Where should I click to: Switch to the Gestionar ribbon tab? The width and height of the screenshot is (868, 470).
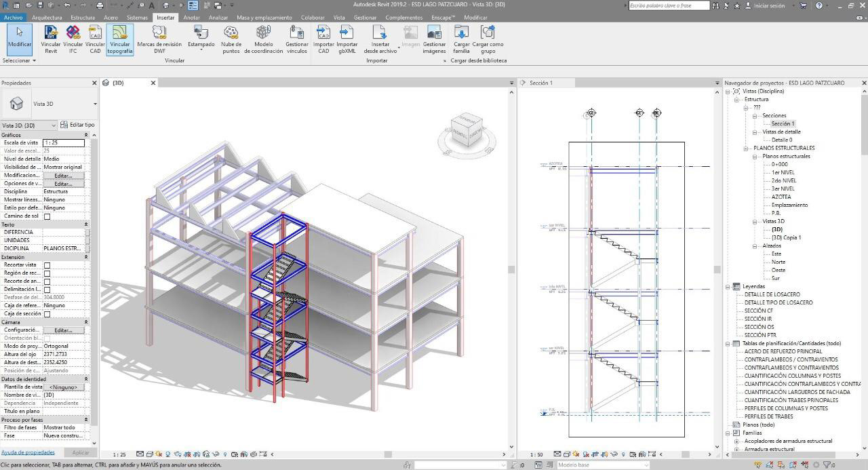pyautogui.click(x=365, y=18)
